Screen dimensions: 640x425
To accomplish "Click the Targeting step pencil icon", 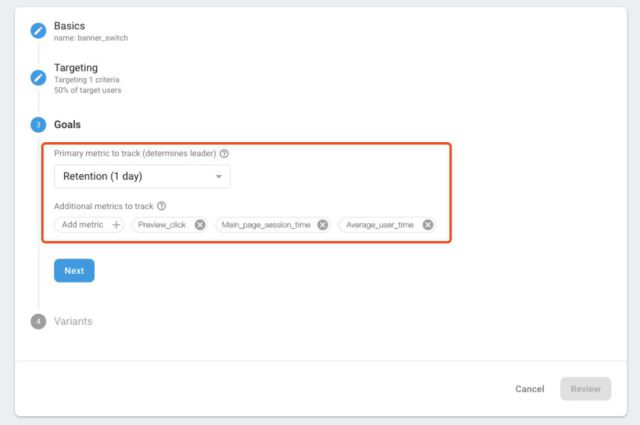I will coord(38,77).
